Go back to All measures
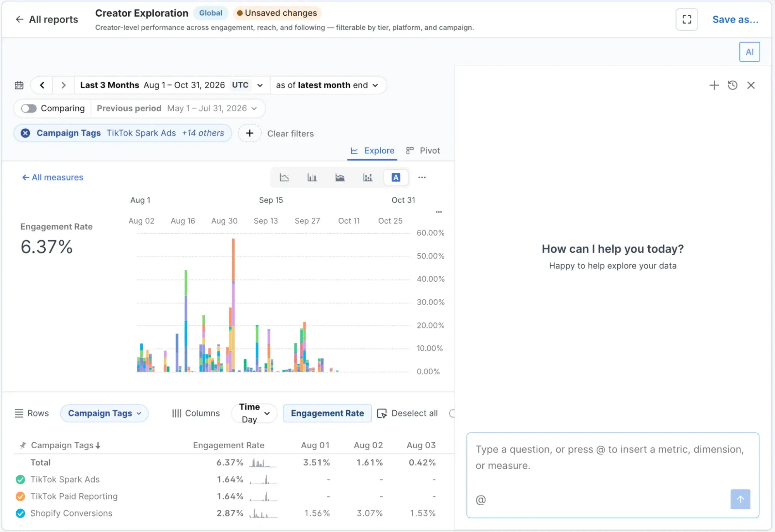The width and height of the screenshot is (775, 532). 52,177
